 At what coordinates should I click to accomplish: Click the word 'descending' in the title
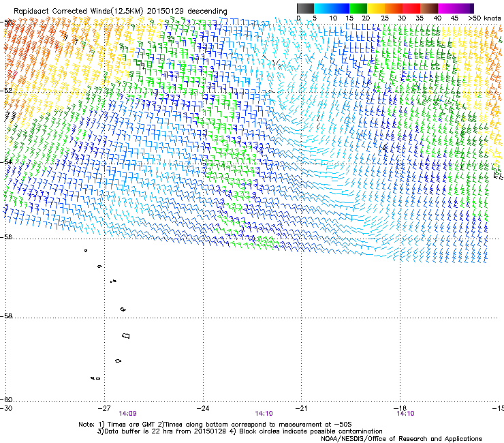pos(207,12)
